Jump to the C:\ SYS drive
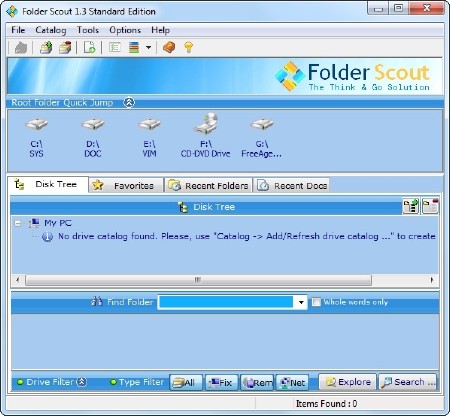The width and height of the screenshot is (450, 416). point(36,138)
